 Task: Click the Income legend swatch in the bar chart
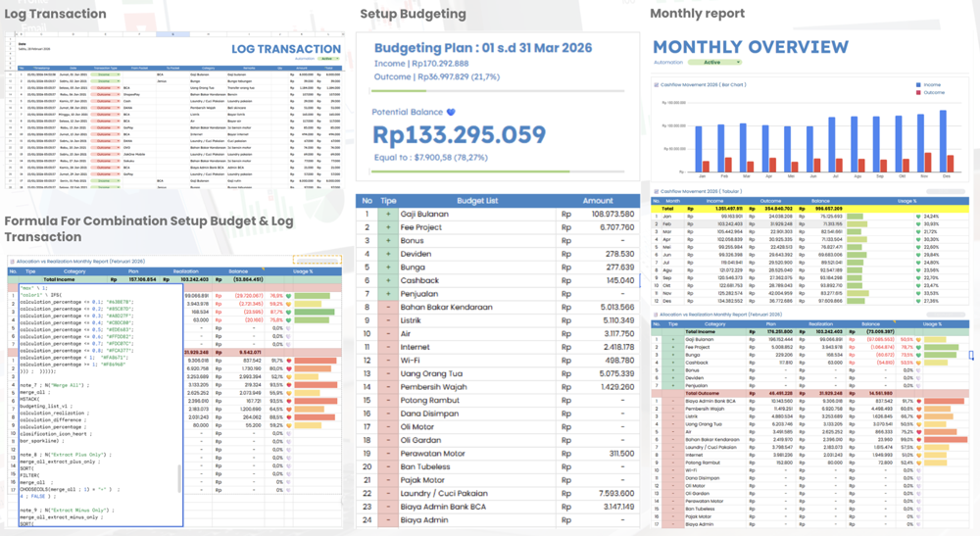click(918, 85)
